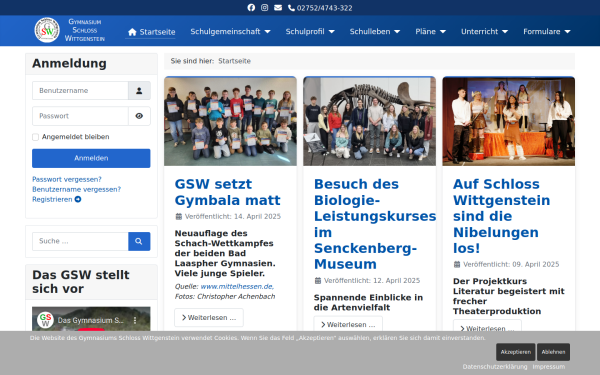Viewport: 600px width, 375px height.
Task: Open Auf Schloss Wittgenstein Nibelungen article title
Action: (502, 216)
